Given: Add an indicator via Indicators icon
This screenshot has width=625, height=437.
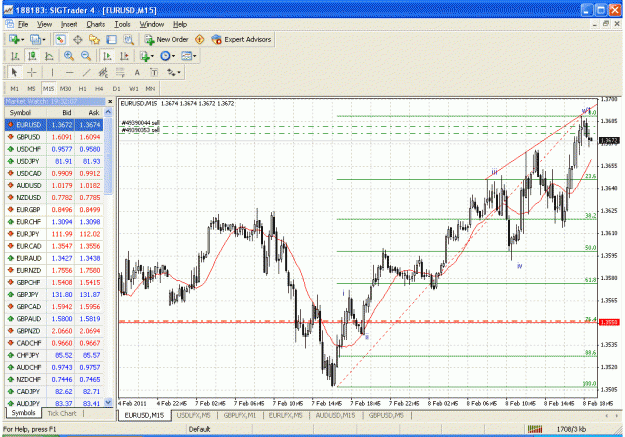Looking at the screenshot, I should point(144,56).
